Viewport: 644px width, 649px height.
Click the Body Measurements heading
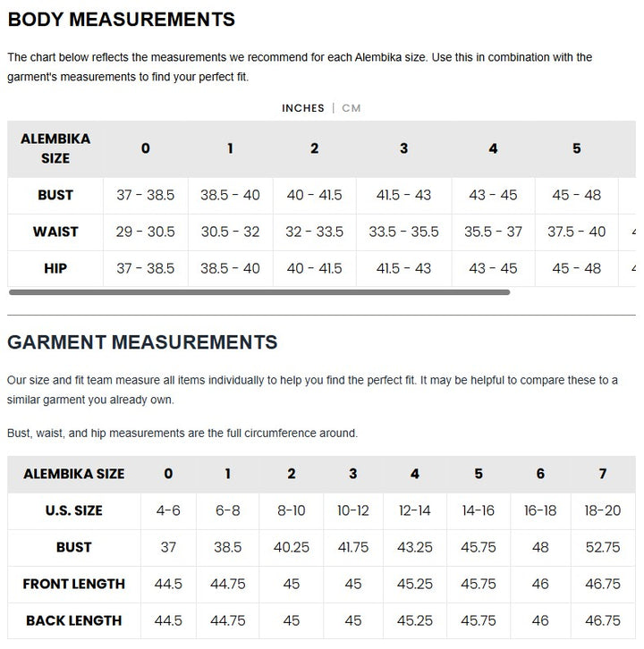pyautogui.click(x=122, y=20)
